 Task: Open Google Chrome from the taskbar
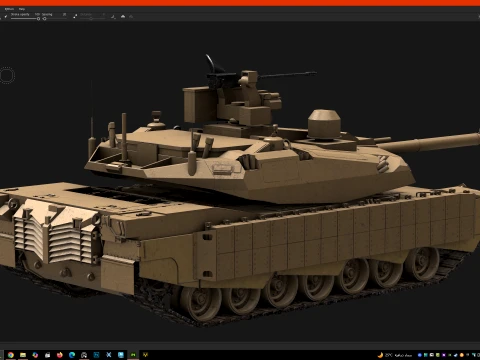click(x=11, y=355)
